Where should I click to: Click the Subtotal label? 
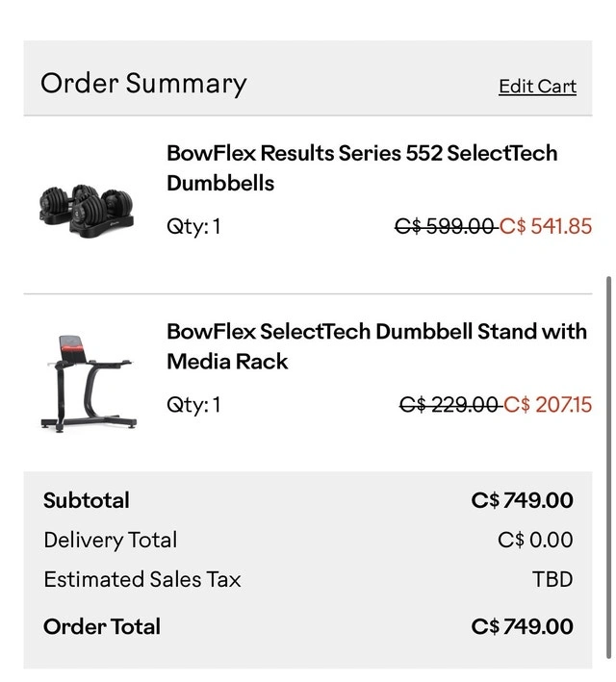pyautogui.click(x=87, y=500)
